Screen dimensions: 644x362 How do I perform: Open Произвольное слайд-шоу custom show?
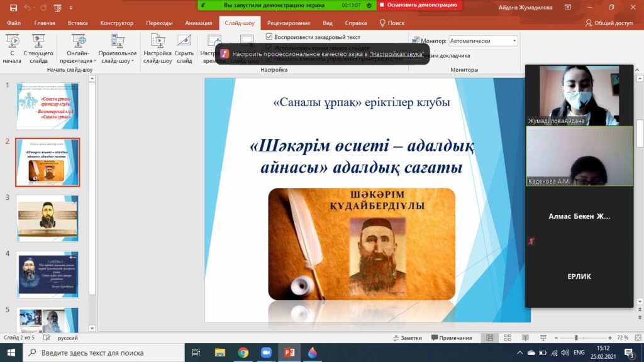click(x=118, y=49)
